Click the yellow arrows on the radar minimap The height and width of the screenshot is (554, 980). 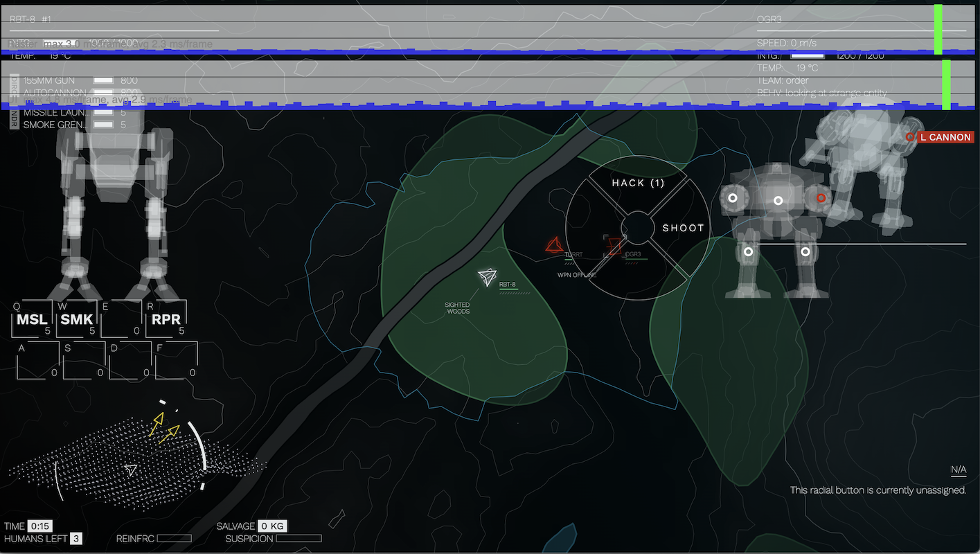click(165, 427)
